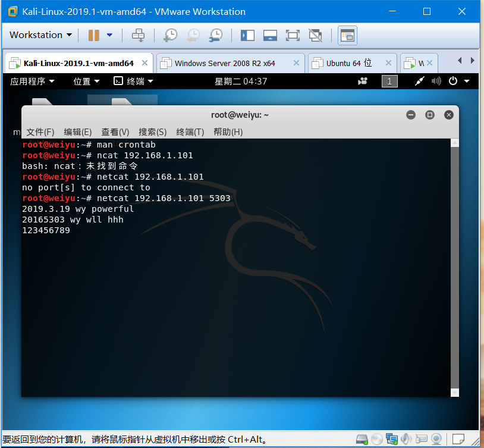Viewport: 484px width, 448px height.
Task: Click the '2019.3.19 wy powerful' line
Action: tap(78, 209)
